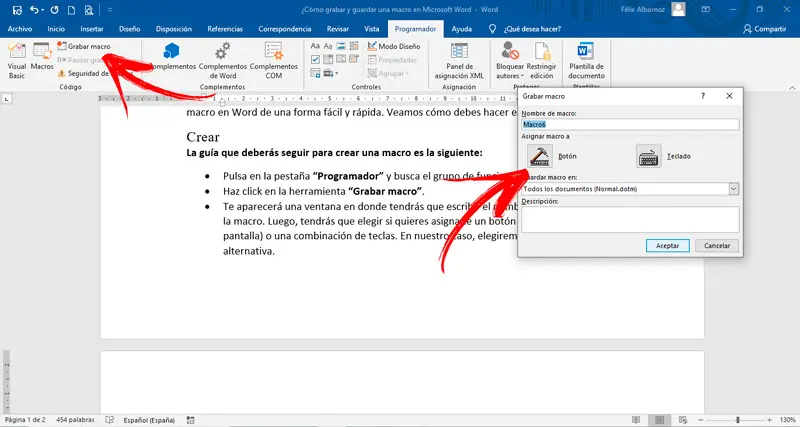
Task: Open Ribbon display options icon
Action: [x=706, y=9]
